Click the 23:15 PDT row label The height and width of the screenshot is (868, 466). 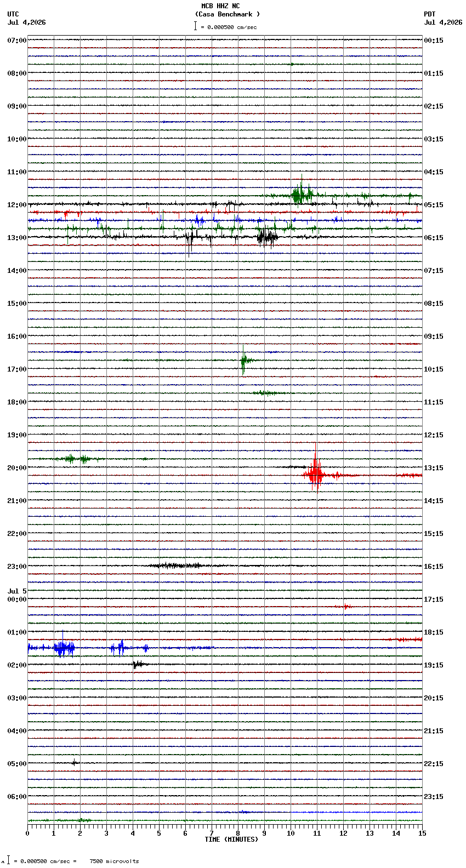[x=434, y=797]
